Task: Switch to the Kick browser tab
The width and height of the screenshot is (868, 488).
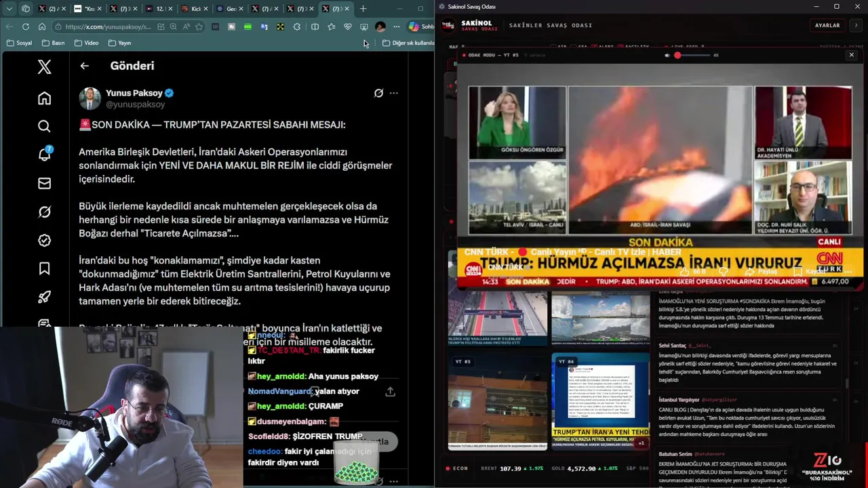Action: point(193,9)
